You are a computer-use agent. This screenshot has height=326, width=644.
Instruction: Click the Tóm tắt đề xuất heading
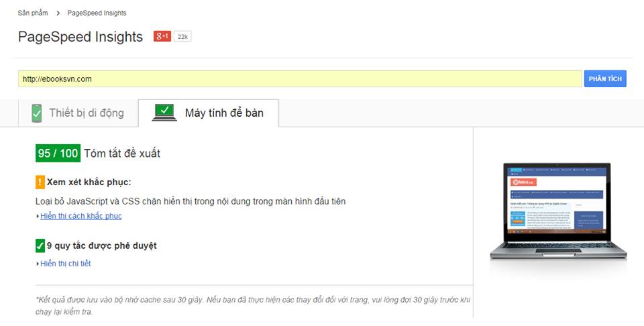122,154
